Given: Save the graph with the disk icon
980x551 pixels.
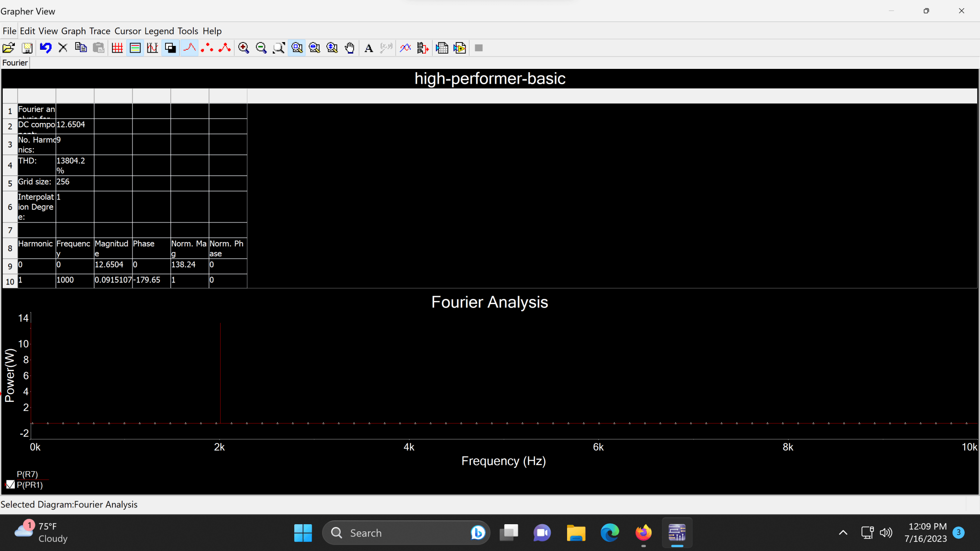Looking at the screenshot, I should (x=27, y=48).
